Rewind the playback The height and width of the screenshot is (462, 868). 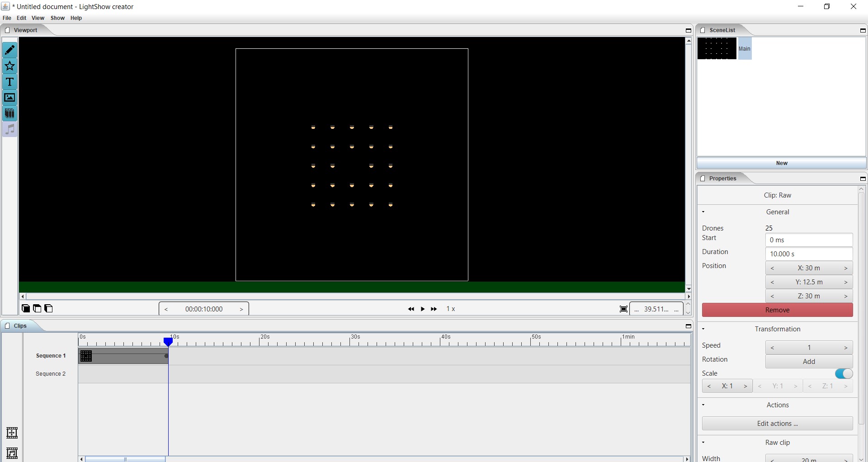[410, 309]
